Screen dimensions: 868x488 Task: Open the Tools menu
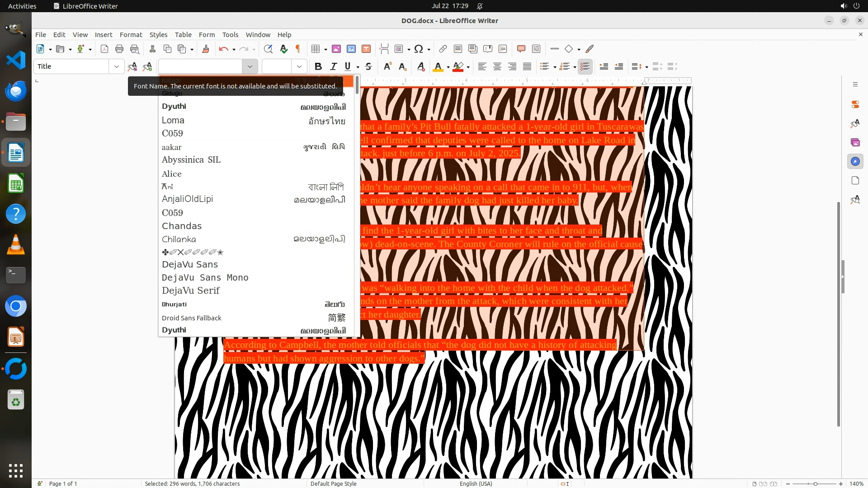click(230, 34)
